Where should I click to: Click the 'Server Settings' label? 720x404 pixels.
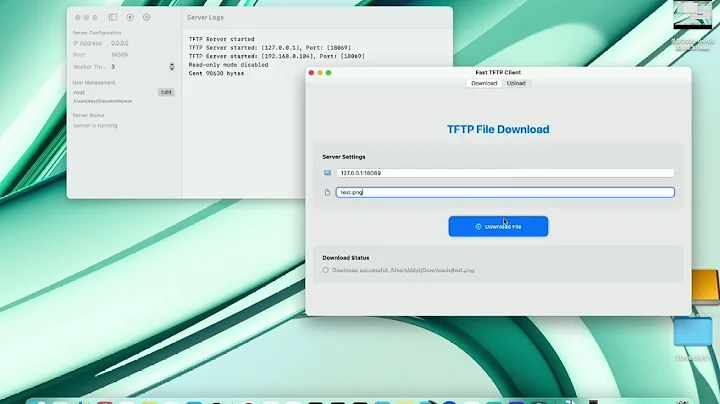[x=344, y=157]
